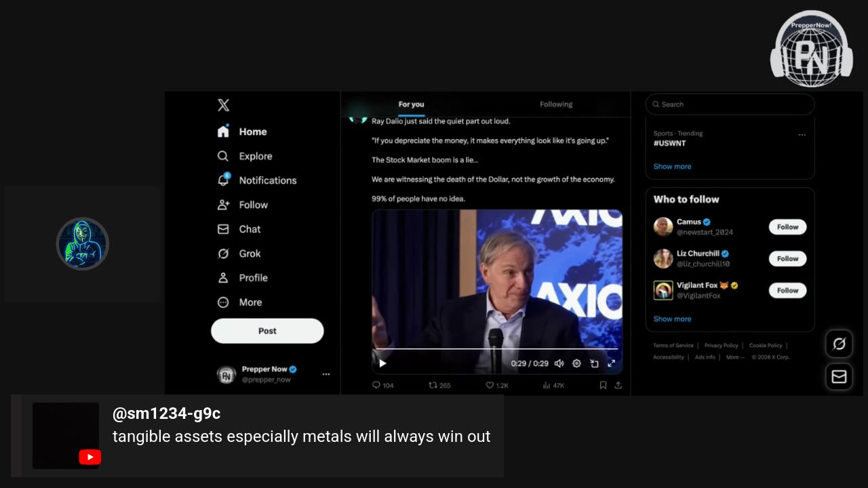The width and height of the screenshot is (868, 488).
Task: Play the Ray Dalio video
Action: click(382, 363)
